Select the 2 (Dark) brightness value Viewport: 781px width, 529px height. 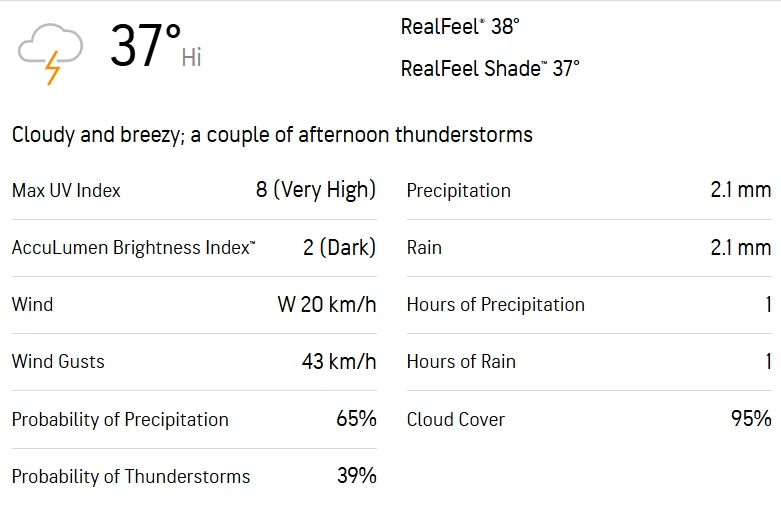[339, 247]
